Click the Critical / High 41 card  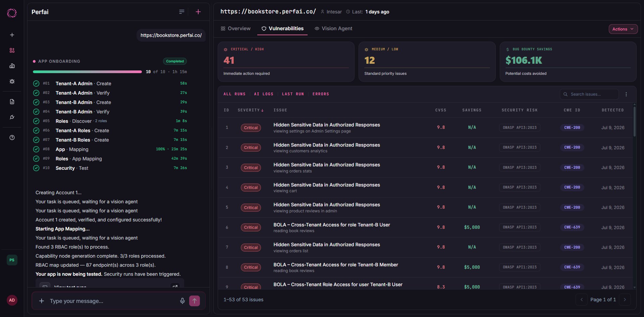click(286, 62)
